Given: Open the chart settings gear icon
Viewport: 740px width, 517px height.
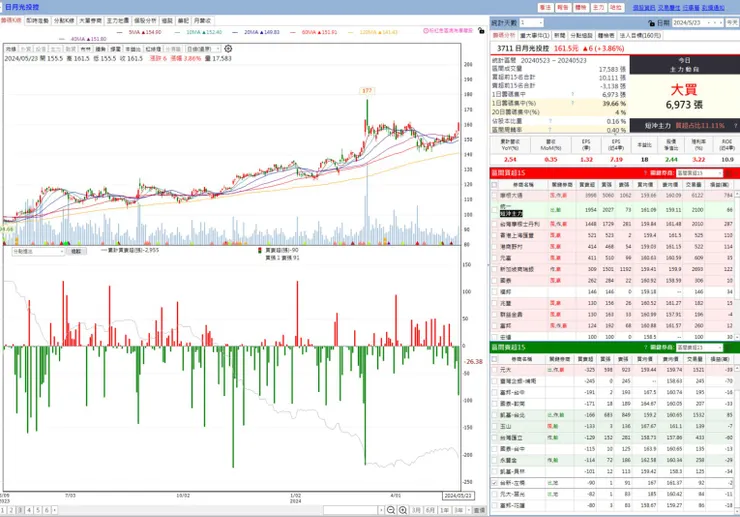Looking at the screenshot, I should (228, 49).
